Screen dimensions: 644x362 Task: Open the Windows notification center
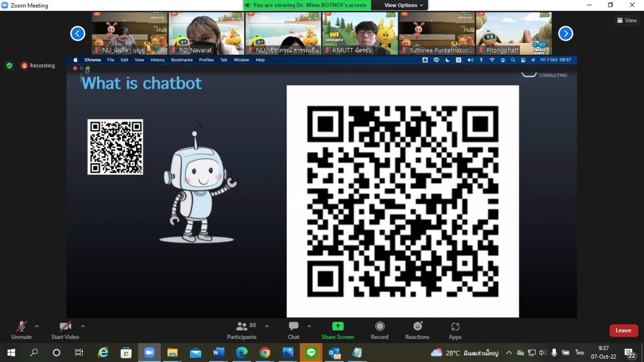(630, 353)
